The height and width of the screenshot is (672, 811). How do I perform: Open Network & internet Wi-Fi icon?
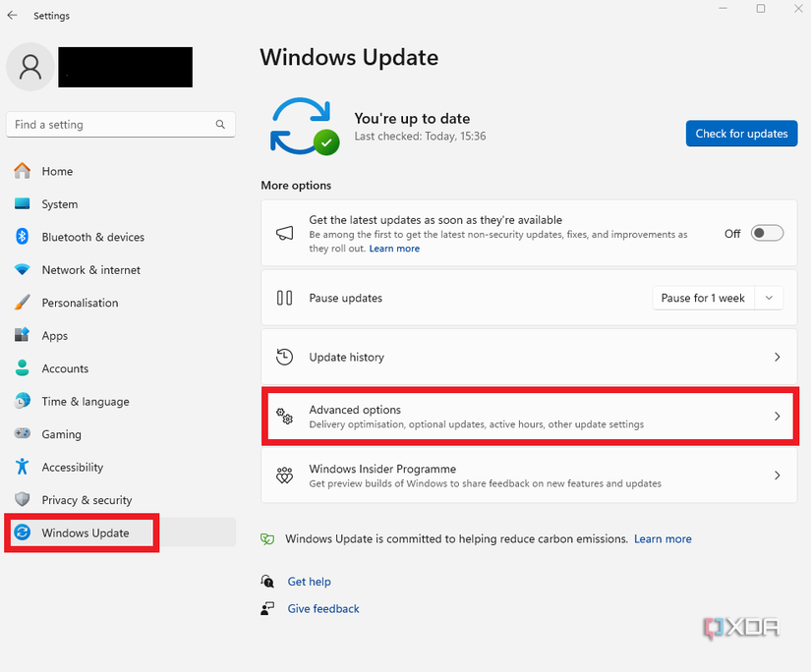point(22,269)
